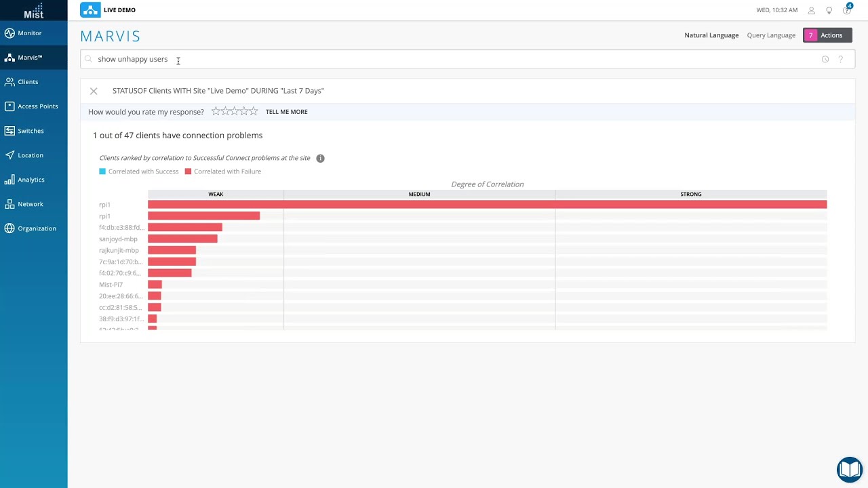Click Tell Me More
This screenshot has width=868, height=488.
(286, 112)
